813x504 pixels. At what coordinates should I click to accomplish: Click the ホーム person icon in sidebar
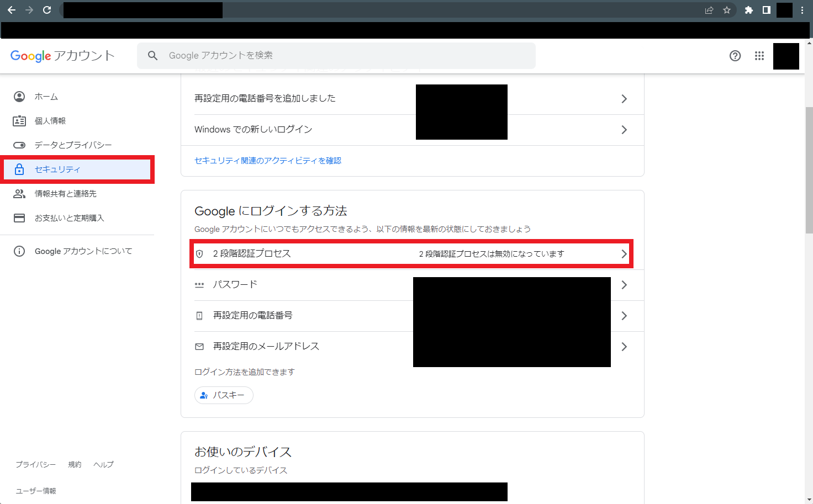pos(19,97)
